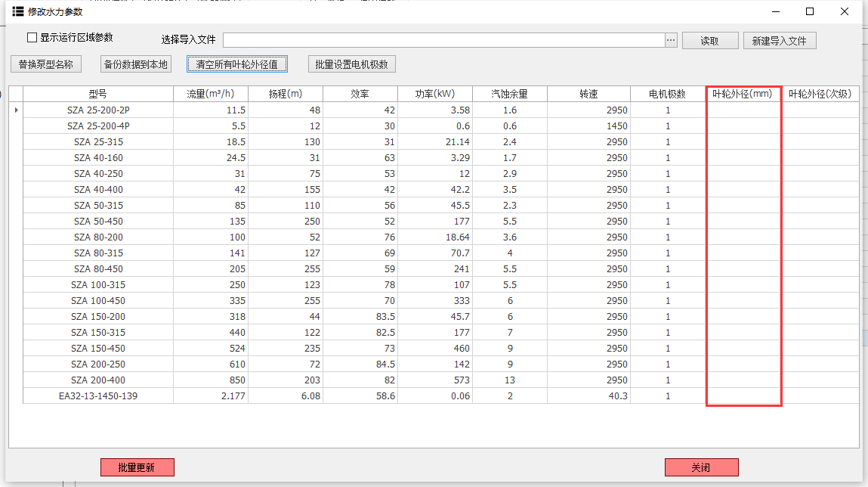The width and height of the screenshot is (868, 487).
Task: Click flow value 2.177 for EA32-13-1450-139
Action: 210,396
